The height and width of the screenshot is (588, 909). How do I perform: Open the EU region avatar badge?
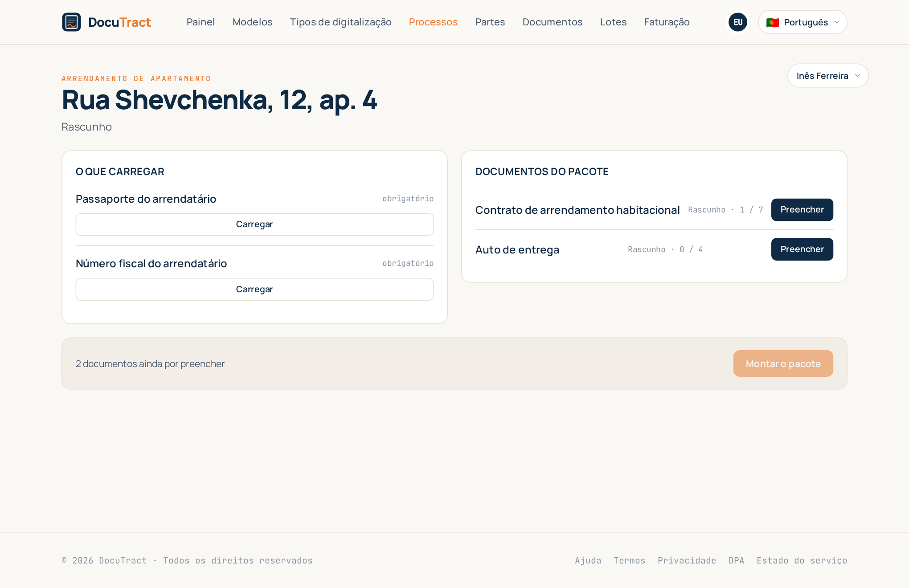[x=738, y=22]
